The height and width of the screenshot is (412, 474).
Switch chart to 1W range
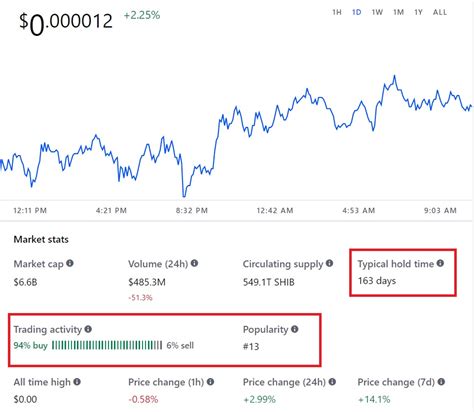tap(377, 12)
